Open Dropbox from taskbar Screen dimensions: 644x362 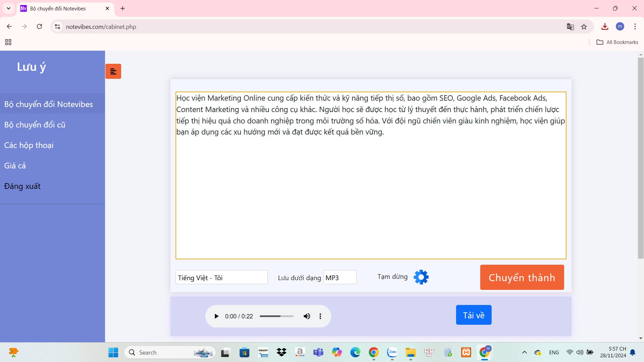point(282,352)
